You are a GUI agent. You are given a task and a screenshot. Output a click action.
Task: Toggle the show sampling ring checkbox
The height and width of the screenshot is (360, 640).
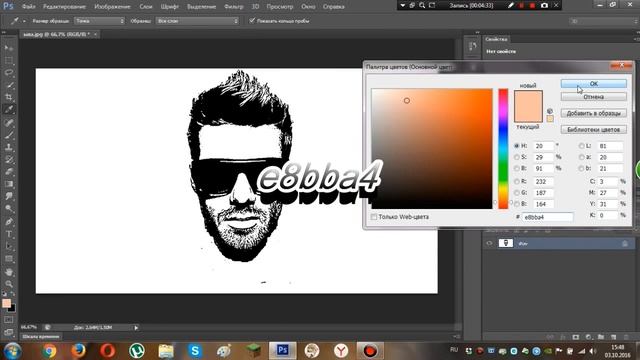(252, 20)
